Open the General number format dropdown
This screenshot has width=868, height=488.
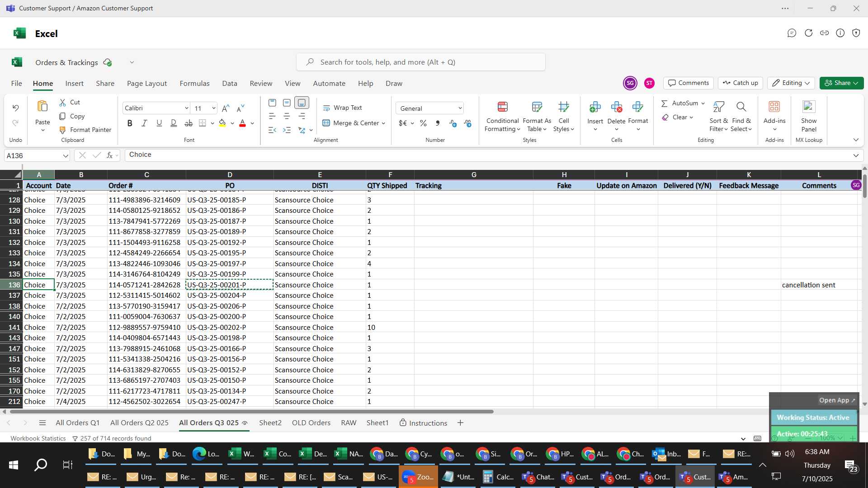click(x=460, y=108)
